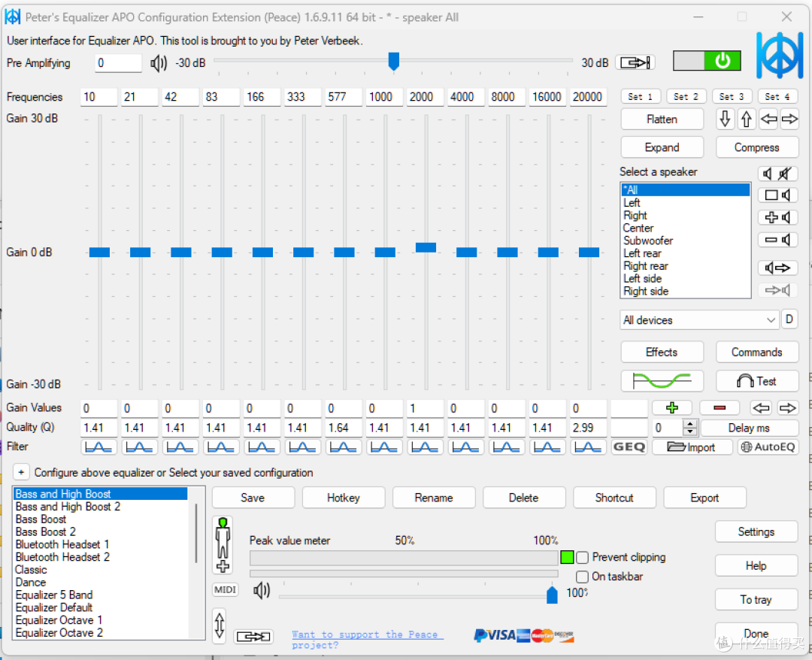This screenshot has height=660, width=812.
Task: Click the To tray button
Action: tap(756, 599)
